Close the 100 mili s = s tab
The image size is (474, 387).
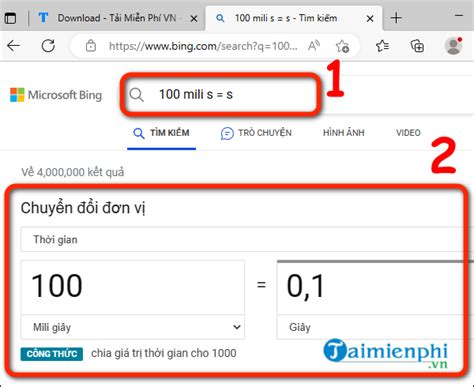click(x=370, y=19)
